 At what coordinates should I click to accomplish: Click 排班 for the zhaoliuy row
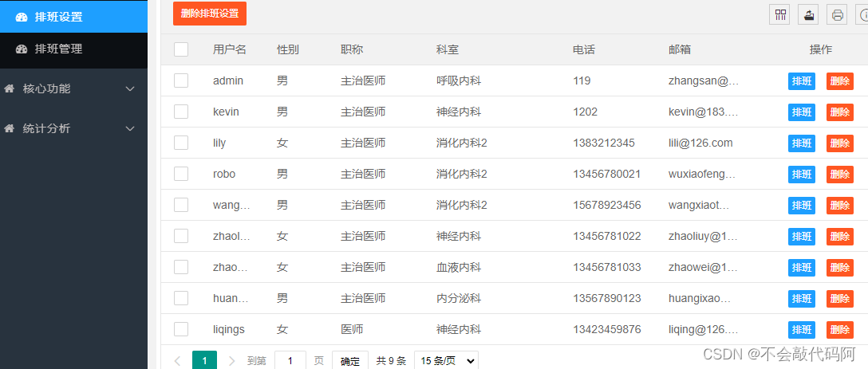[x=802, y=237]
